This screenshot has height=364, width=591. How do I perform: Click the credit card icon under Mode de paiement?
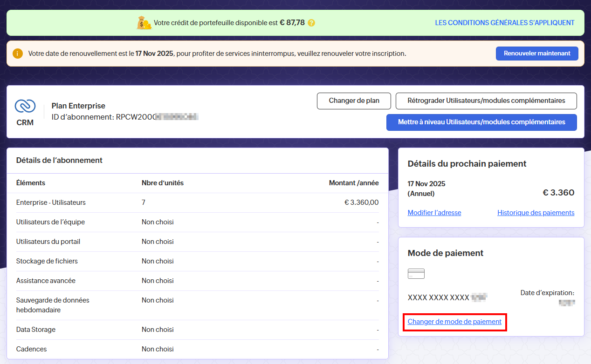point(416,274)
